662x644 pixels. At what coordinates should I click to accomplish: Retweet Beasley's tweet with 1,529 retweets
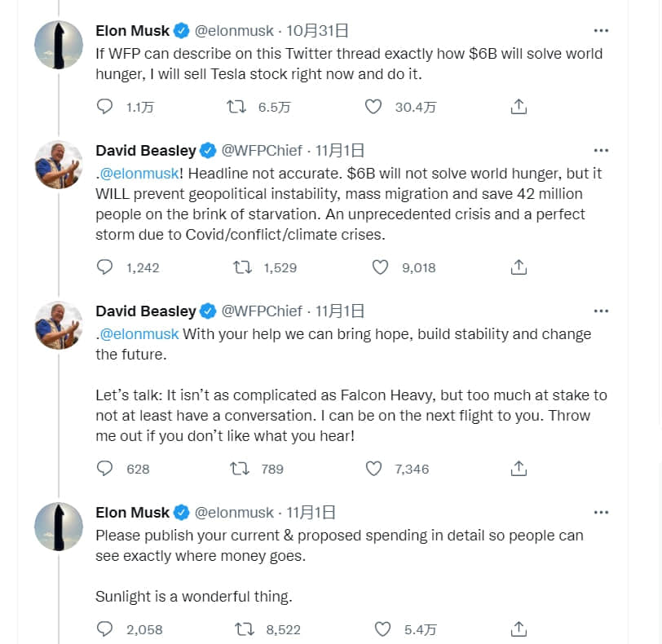(x=242, y=267)
